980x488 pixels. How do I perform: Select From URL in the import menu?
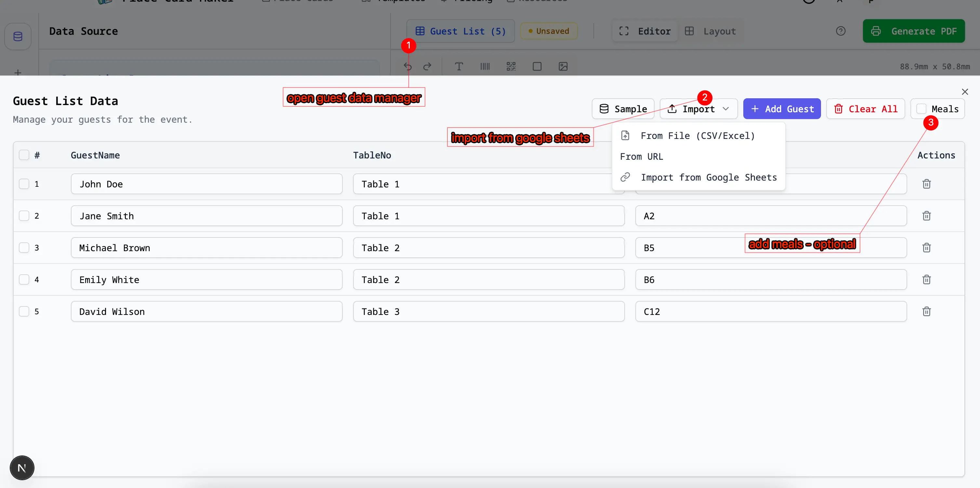pyautogui.click(x=642, y=156)
